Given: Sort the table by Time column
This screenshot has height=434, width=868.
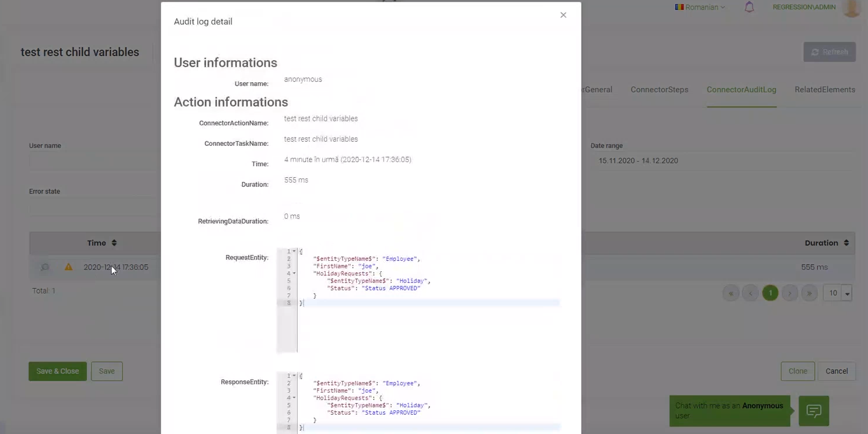Looking at the screenshot, I should click(102, 243).
